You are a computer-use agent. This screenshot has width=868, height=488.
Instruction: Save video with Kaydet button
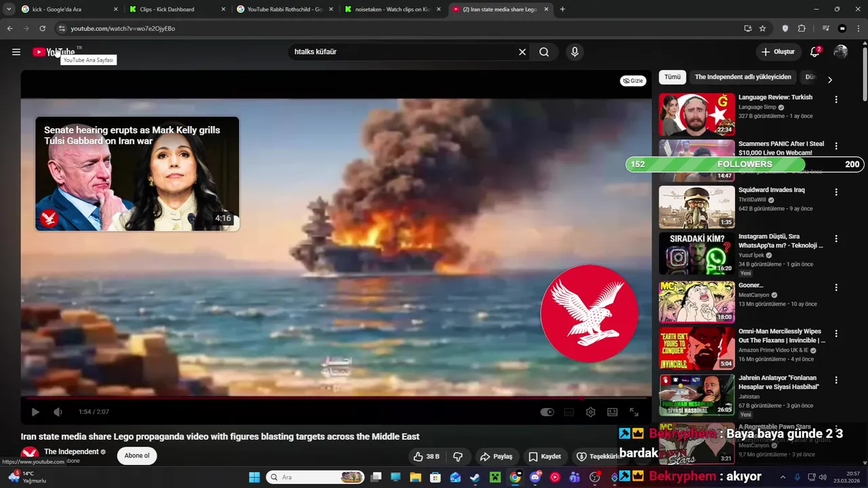pyautogui.click(x=545, y=456)
